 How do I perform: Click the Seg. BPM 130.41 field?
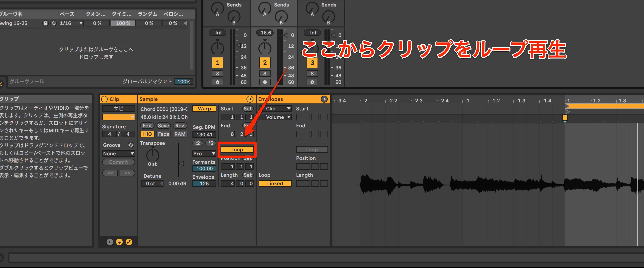point(204,135)
